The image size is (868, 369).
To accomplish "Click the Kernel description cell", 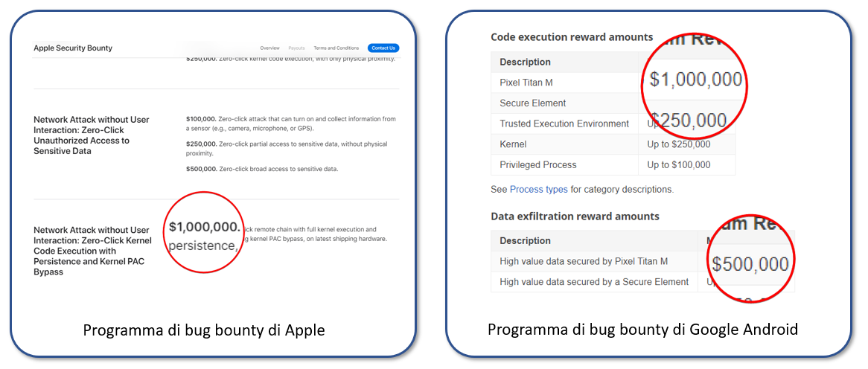I will pyautogui.click(x=513, y=144).
